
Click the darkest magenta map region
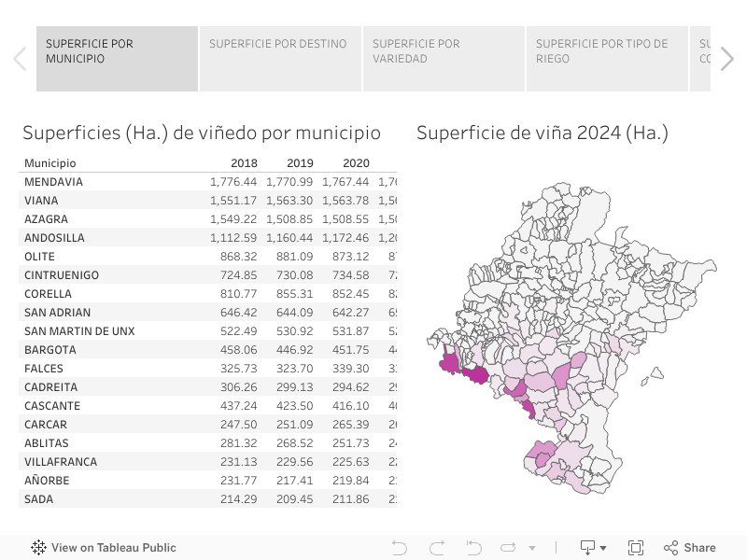476,375
